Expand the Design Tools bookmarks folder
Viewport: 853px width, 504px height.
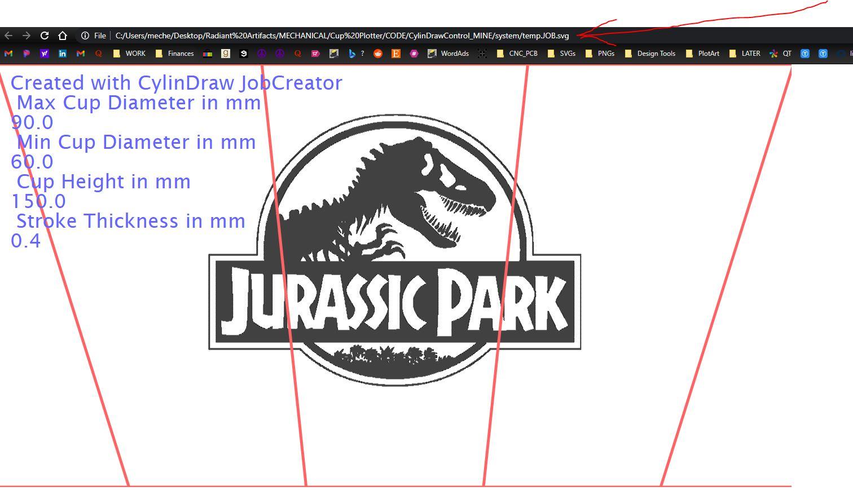[x=650, y=54]
